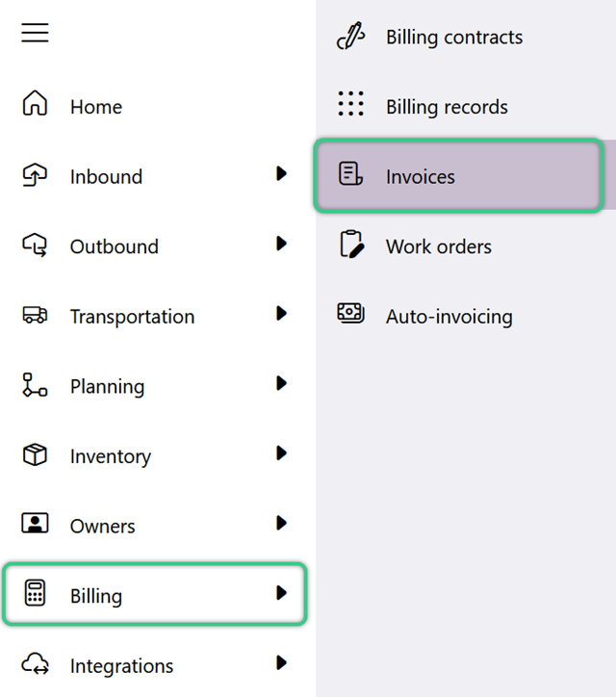
Task: Click the Home house icon
Action: [x=35, y=103]
